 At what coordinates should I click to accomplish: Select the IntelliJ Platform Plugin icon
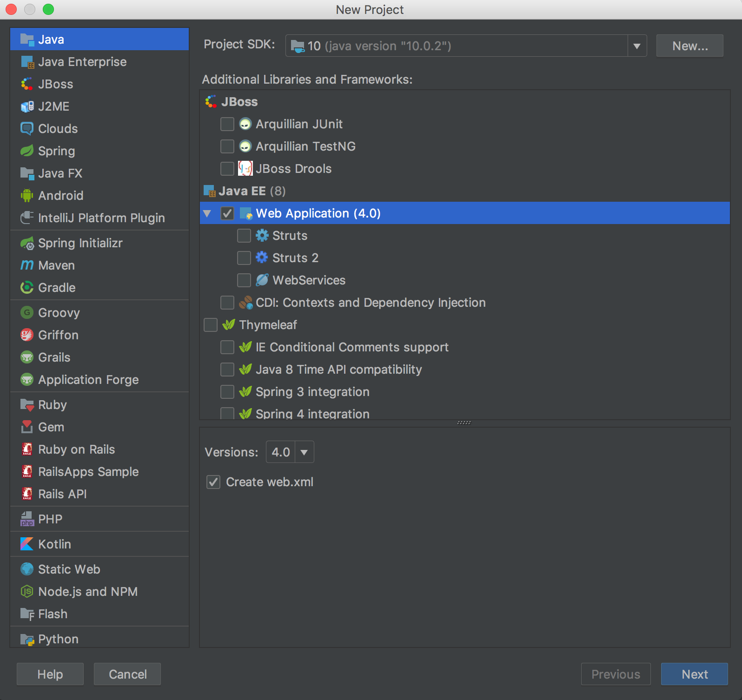(x=27, y=218)
